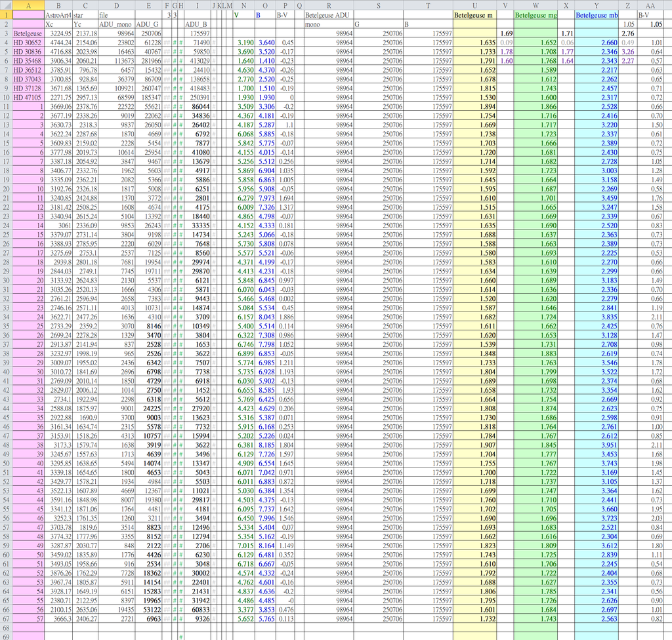
Task: Click the '3.951' Betelgeuse mb value
Action: click(x=596, y=445)
